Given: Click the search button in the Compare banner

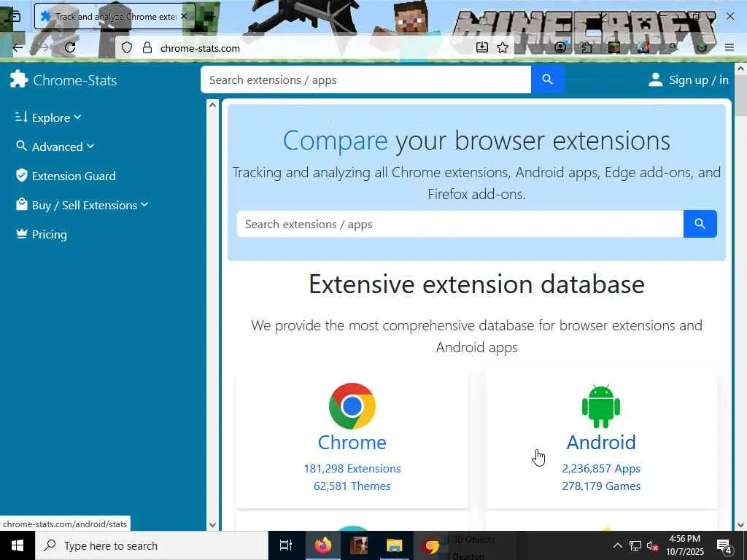Looking at the screenshot, I should (x=700, y=224).
